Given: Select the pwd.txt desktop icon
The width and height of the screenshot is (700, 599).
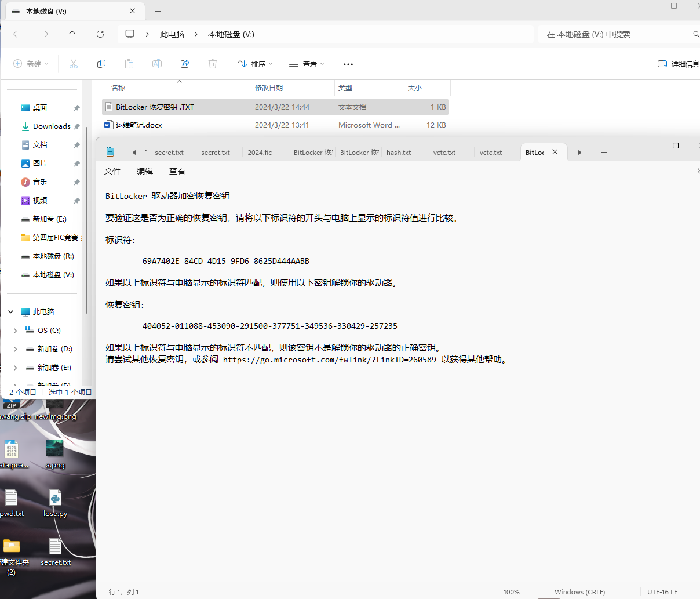Looking at the screenshot, I should [12, 503].
